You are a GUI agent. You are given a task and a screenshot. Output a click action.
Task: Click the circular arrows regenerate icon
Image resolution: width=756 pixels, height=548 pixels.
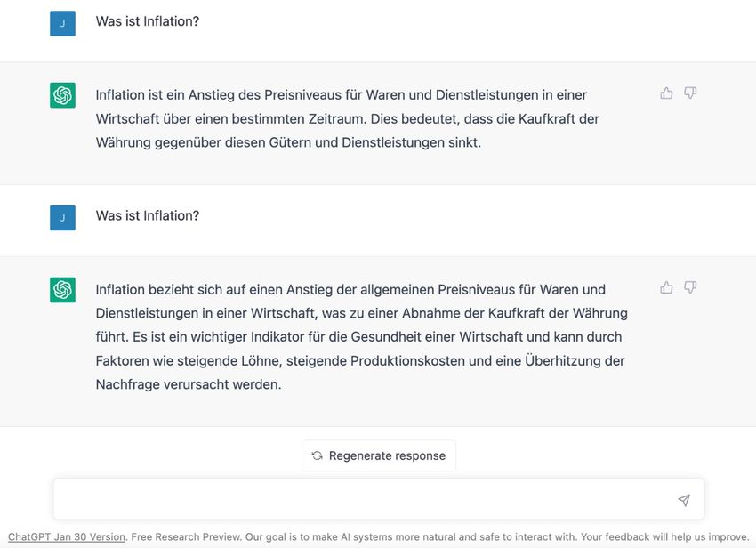[317, 455]
